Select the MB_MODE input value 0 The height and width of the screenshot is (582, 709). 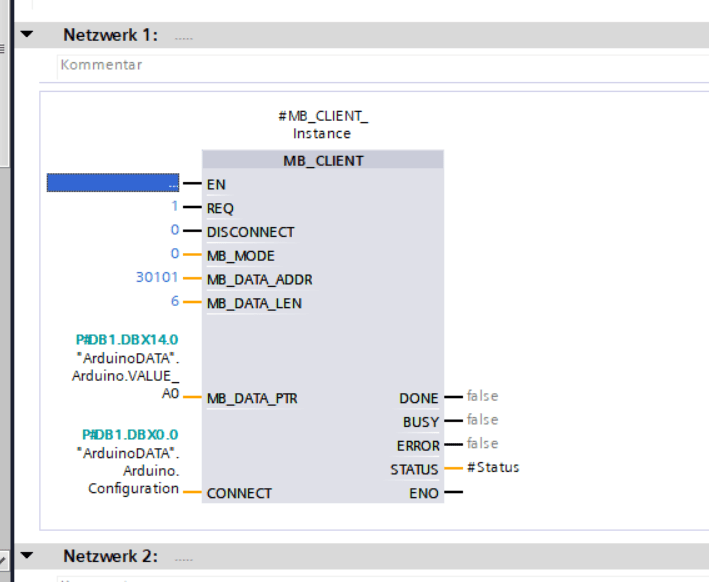click(173, 254)
